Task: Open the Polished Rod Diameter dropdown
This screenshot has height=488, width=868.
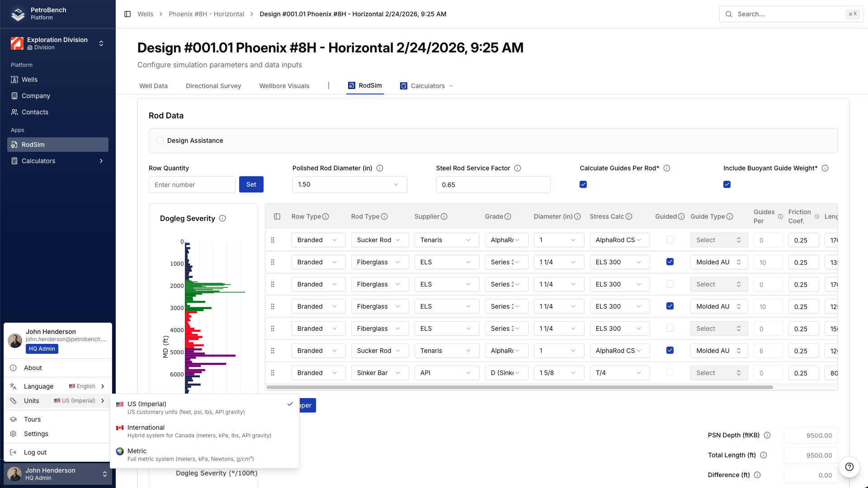Action: (x=349, y=184)
